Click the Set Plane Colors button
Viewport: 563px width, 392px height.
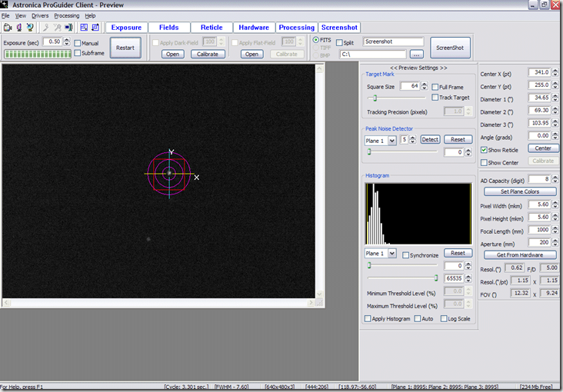519,191
